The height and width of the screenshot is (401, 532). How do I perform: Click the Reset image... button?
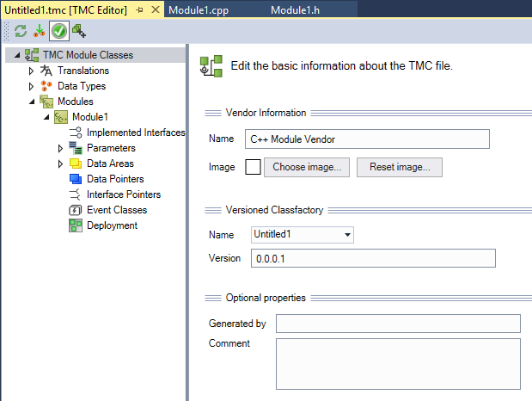[x=400, y=167]
